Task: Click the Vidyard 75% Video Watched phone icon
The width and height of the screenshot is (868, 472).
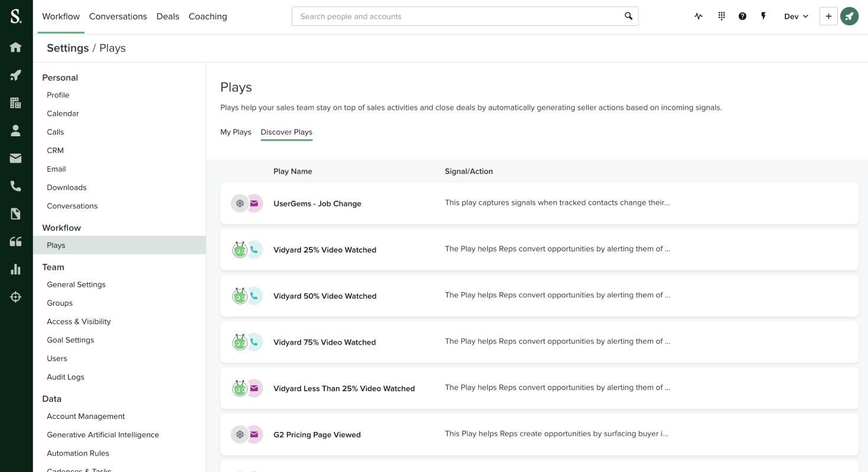Action: 254,342
